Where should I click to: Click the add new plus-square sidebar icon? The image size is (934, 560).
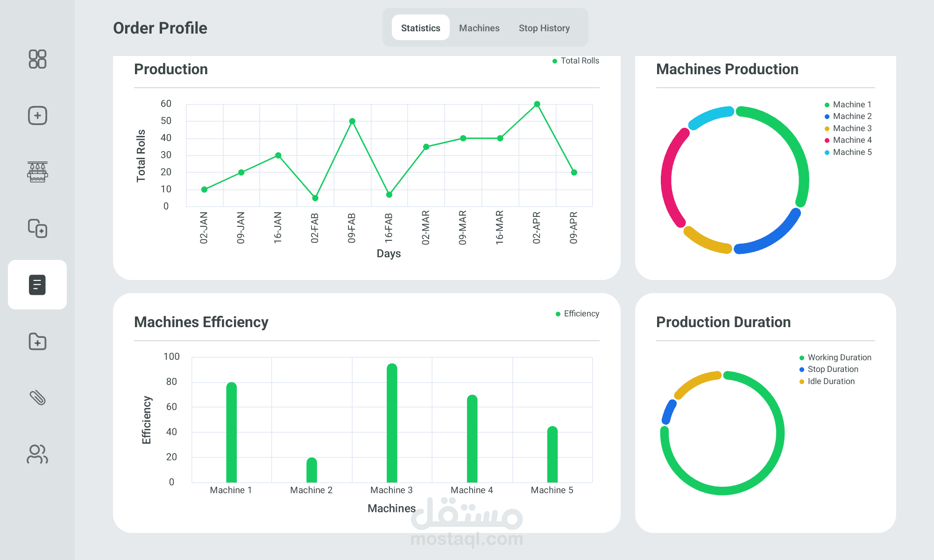[x=37, y=115]
